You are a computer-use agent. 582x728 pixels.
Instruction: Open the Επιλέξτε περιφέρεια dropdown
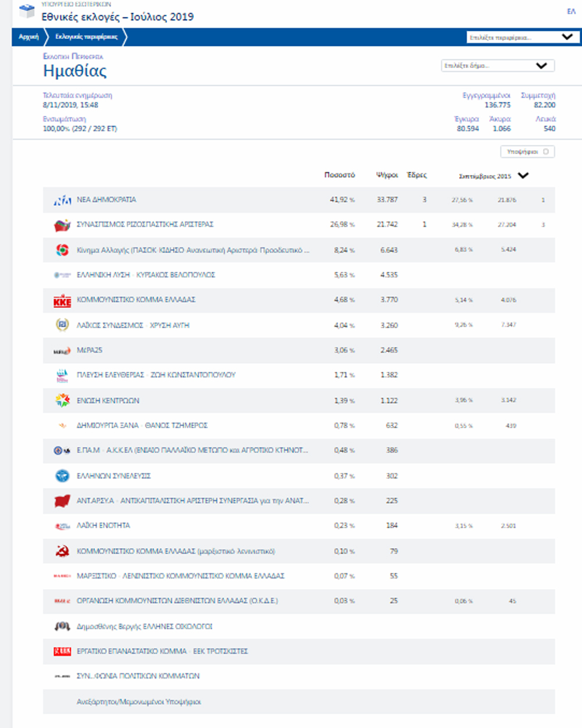pos(523,37)
